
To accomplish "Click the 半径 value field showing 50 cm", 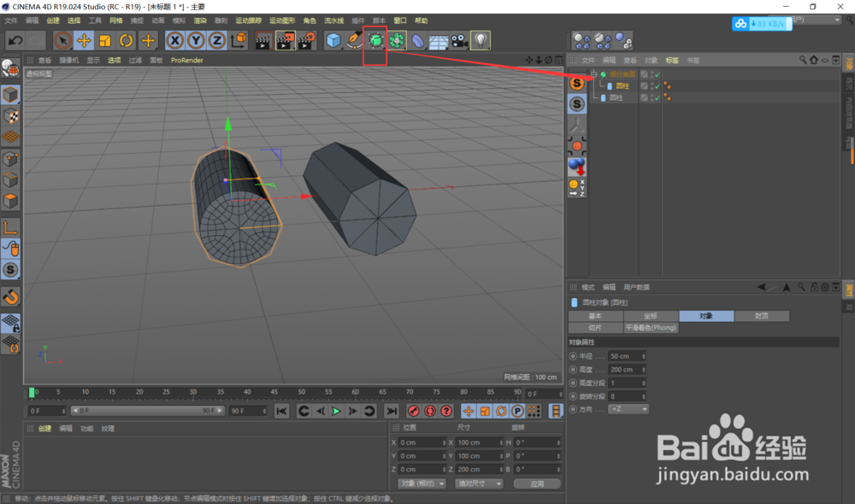I will [x=624, y=356].
